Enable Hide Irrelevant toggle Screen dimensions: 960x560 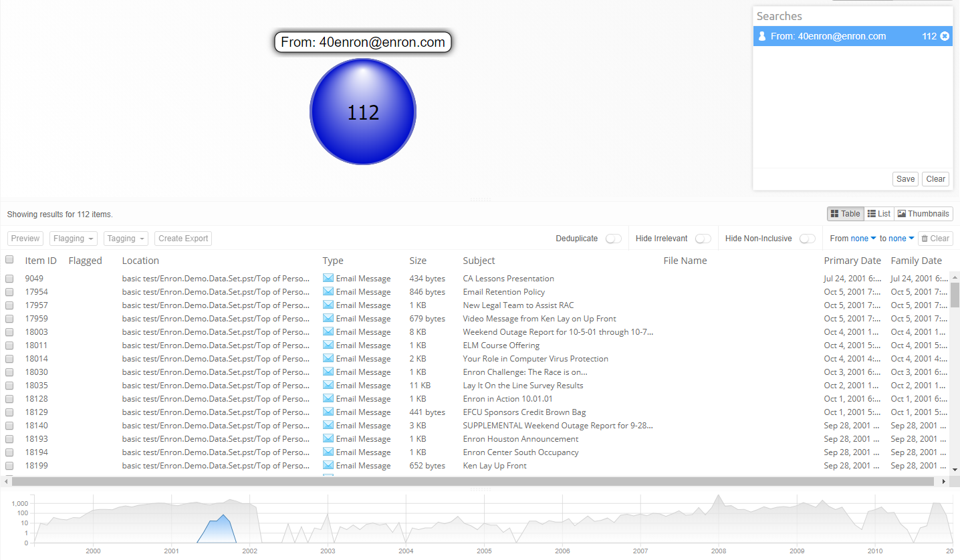tap(703, 239)
